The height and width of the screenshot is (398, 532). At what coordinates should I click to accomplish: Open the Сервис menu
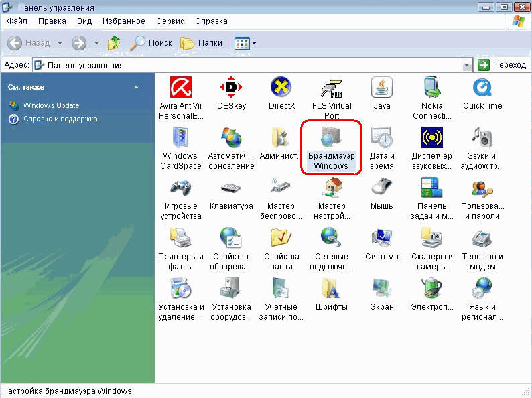[170, 21]
